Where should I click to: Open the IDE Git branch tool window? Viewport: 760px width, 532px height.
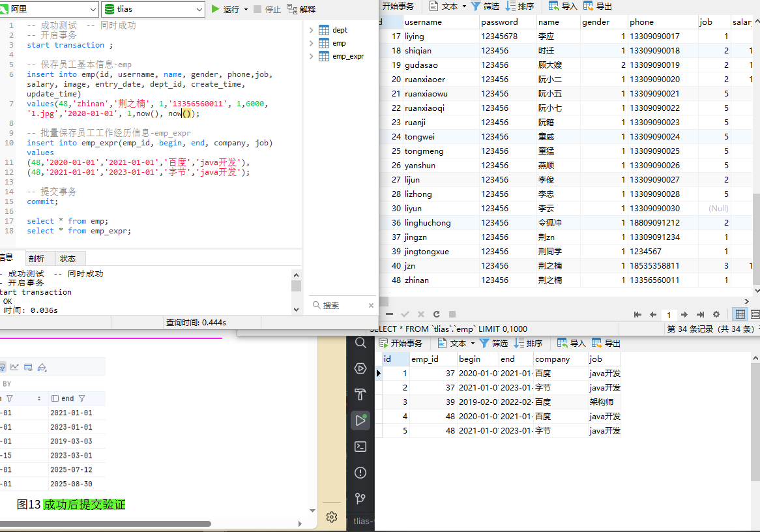(360, 499)
